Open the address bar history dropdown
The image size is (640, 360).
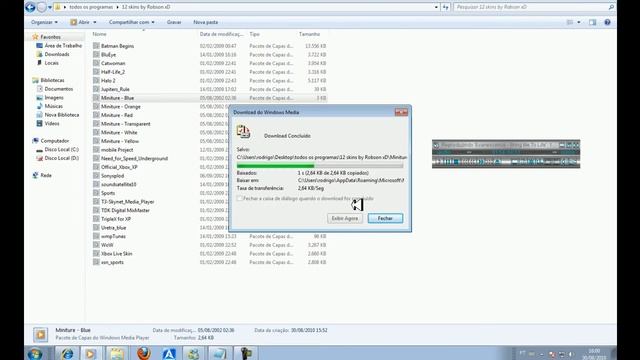pyautogui.click(x=436, y=7)
